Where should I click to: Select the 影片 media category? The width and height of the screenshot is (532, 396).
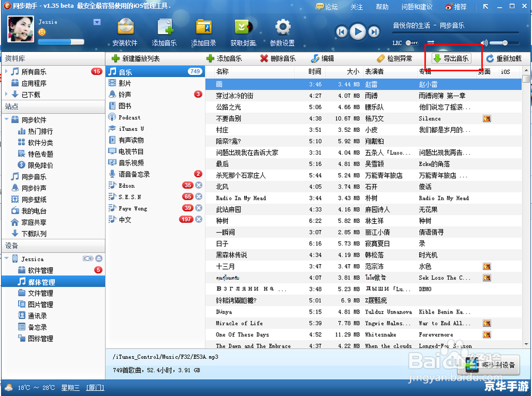pos(155,83)
